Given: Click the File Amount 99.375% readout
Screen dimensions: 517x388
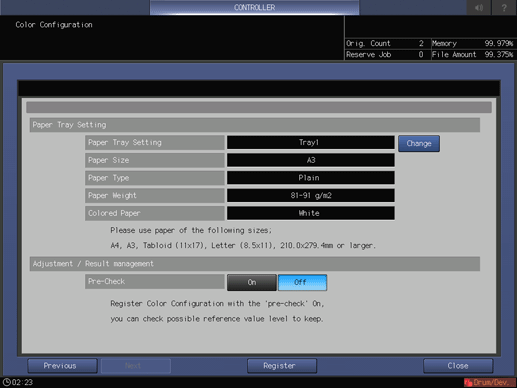Looking at the screenshot, I should tap(473, 55).
